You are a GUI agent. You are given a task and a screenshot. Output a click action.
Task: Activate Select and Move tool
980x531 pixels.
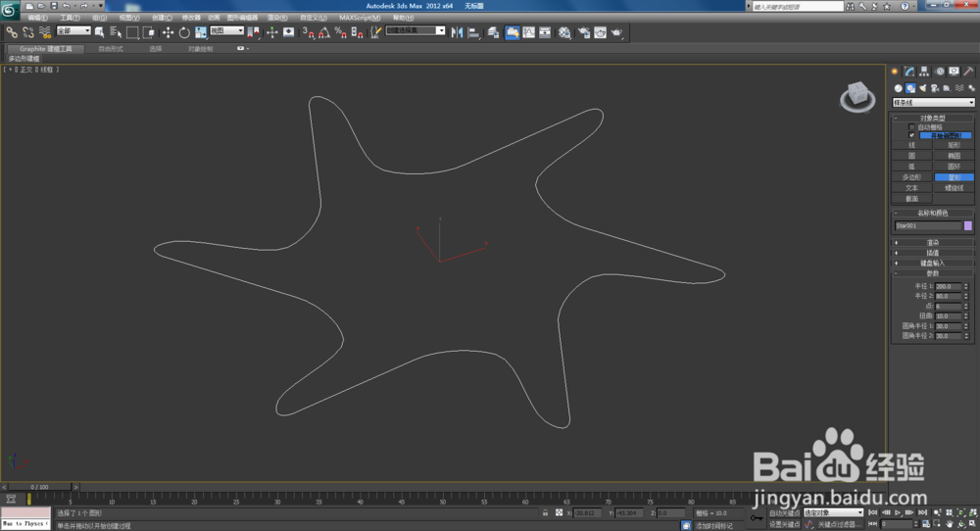[x=169, y=32]
